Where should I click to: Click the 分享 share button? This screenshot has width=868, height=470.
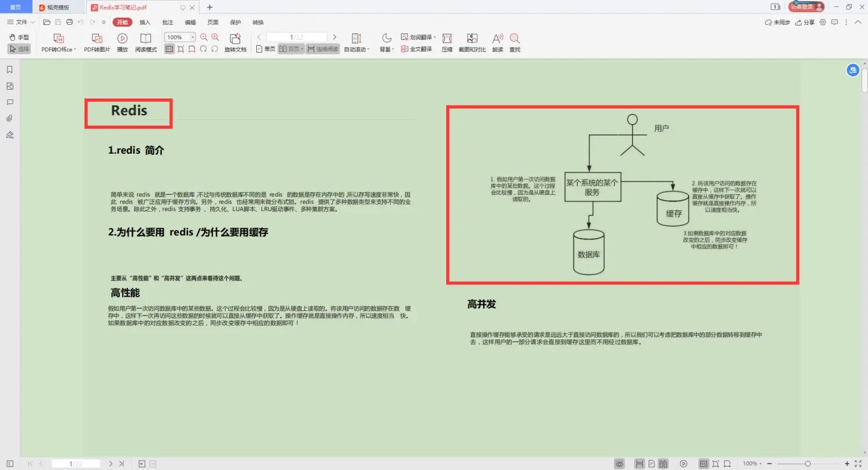[x=805, y=22]
